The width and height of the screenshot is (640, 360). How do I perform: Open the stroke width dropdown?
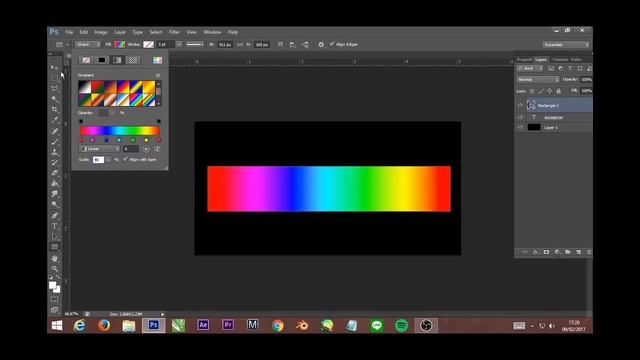(x=179, y=44)
